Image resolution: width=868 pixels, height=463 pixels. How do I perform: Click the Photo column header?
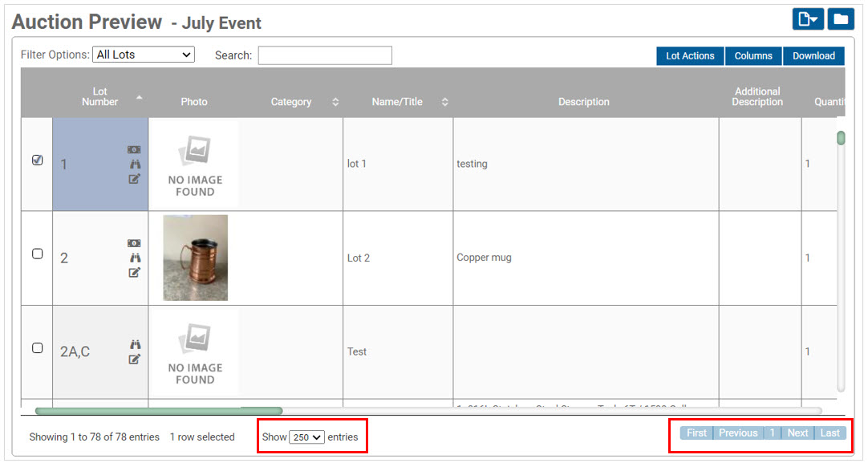tap(194, 102)
